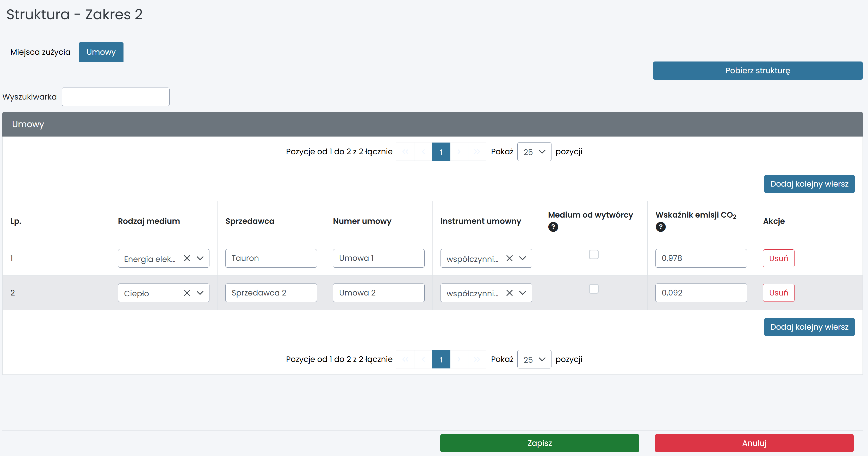Clear Energia elektryczna medium selection in row 1
868x456 pixels.
click(187, 258)
